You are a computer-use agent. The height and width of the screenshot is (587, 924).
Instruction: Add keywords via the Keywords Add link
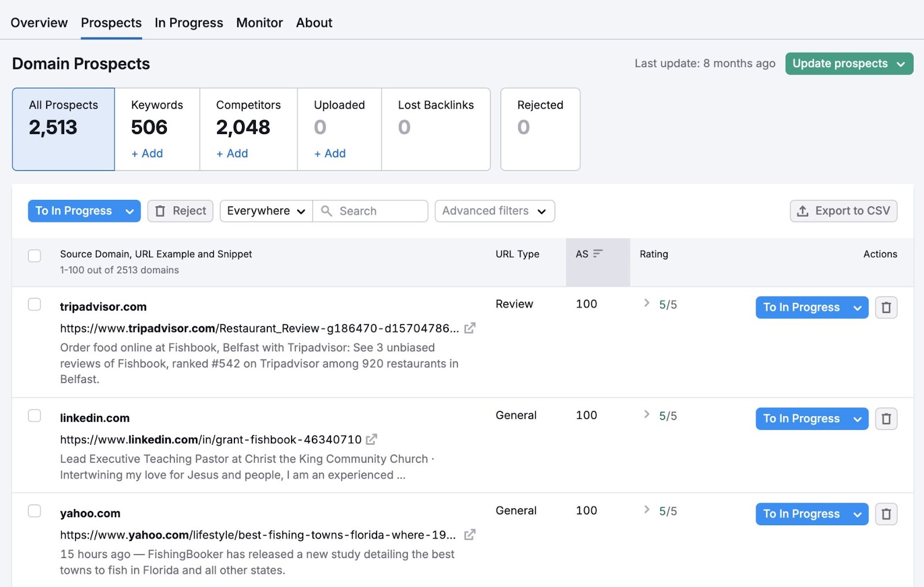click(147, 154)
